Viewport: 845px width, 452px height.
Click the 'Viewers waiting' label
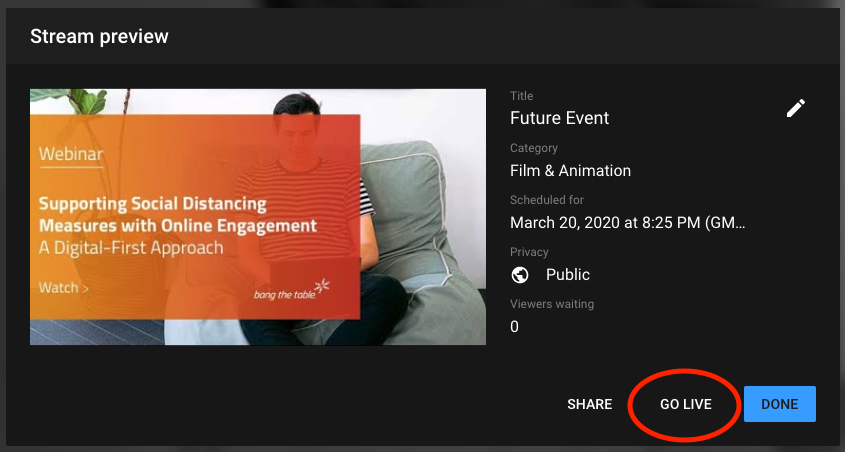pyautogui.click(x=552, y=304)
